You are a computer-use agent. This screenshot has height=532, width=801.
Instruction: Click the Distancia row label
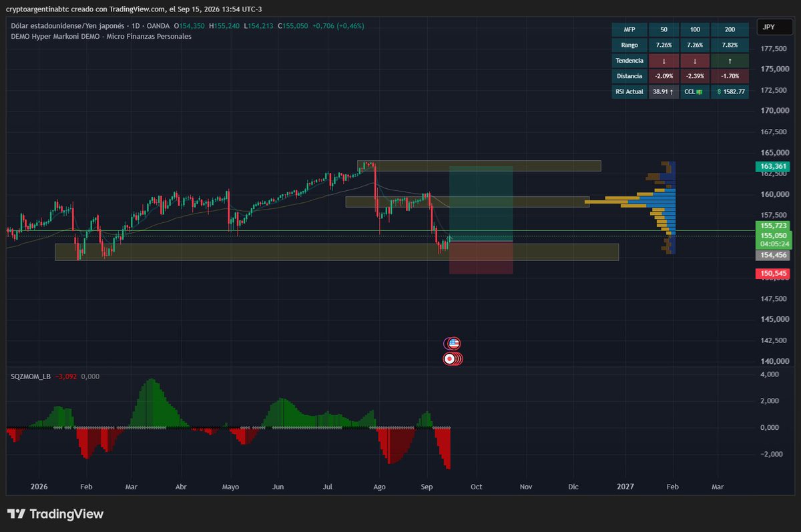629,76
